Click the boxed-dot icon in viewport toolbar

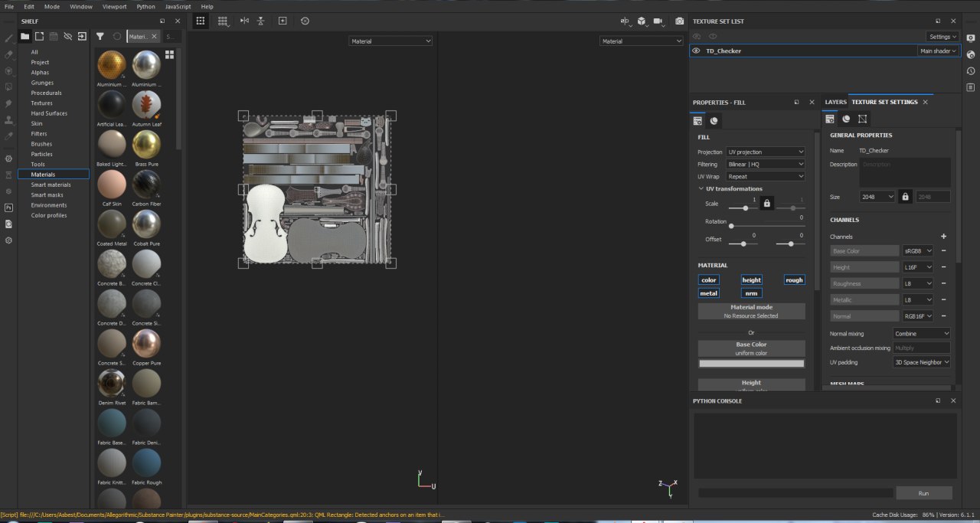point(283,21)
